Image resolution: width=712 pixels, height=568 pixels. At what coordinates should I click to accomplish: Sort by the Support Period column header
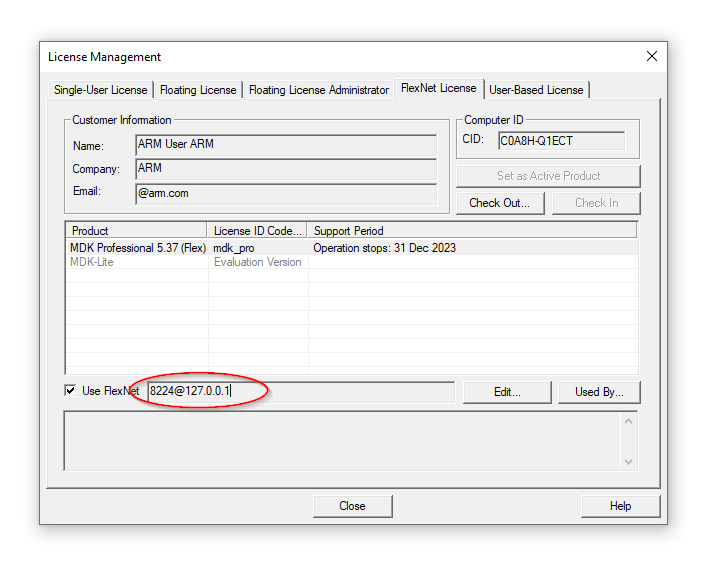471,231
